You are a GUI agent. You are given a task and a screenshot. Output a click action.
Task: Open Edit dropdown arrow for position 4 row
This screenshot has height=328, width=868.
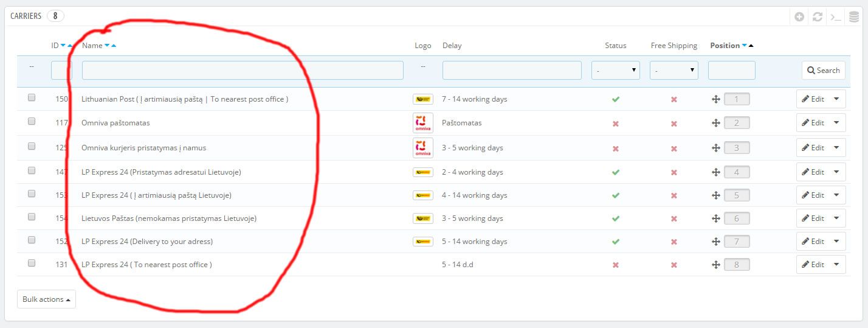pyautogui.click(x=838, y=172)
